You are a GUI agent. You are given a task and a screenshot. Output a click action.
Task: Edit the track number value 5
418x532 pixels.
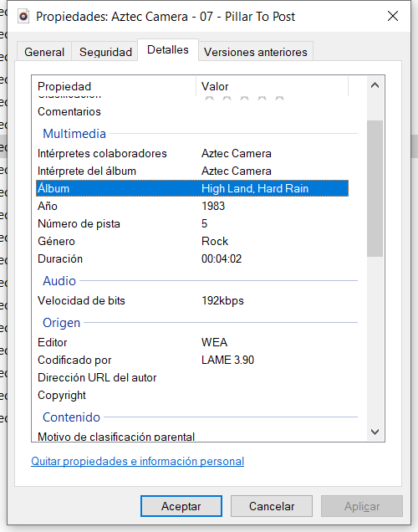(205, 223)
